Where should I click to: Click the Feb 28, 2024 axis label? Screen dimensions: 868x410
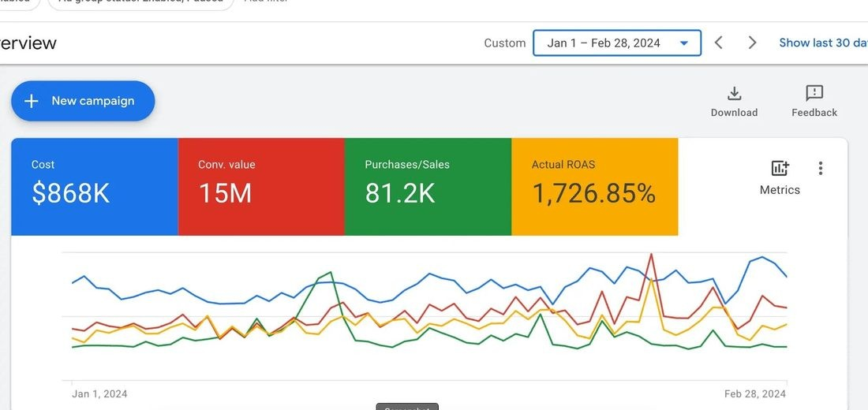click(x=755, y=394)
